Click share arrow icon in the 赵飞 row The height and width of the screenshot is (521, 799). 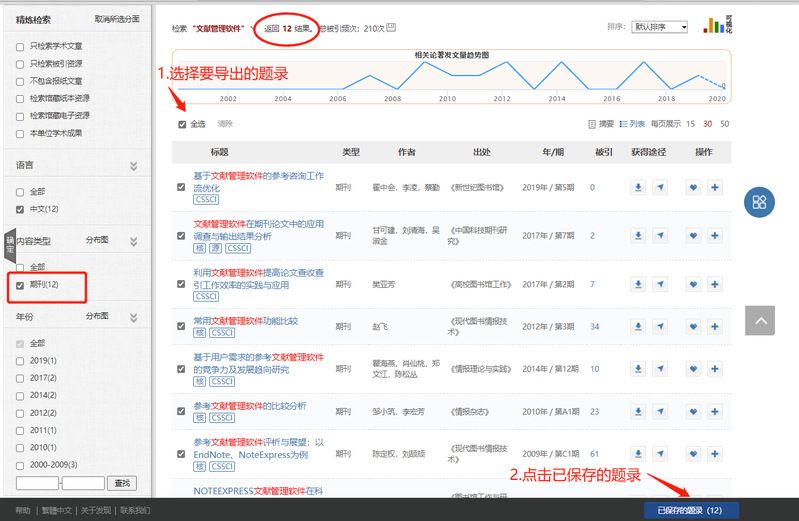[x=660, y=326]
